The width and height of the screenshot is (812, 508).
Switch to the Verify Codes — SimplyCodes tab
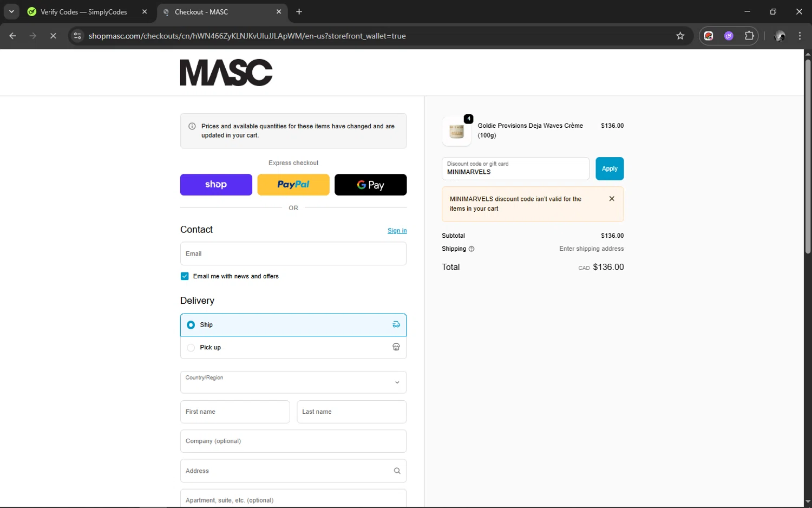click(x=83, y=12)
